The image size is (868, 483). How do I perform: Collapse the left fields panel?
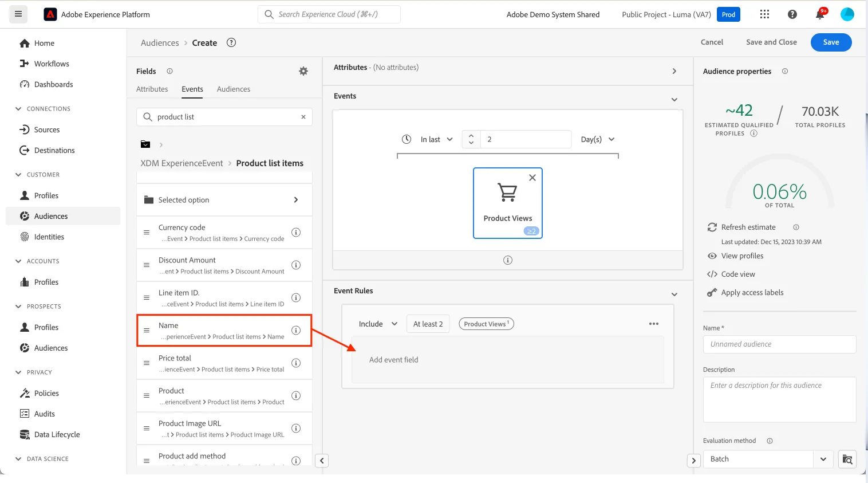pyautogui.click(x=322, y=461)
